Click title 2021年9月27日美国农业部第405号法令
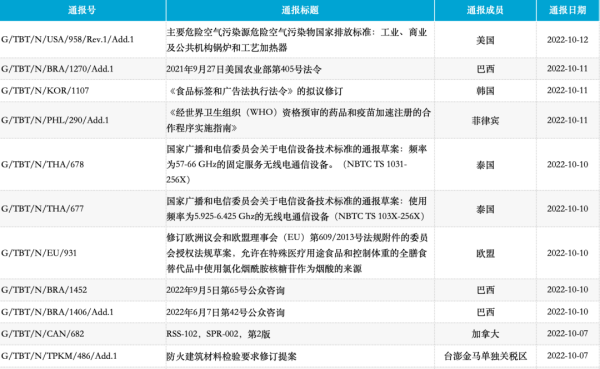The image size is (600, 369). click(244, 69)
